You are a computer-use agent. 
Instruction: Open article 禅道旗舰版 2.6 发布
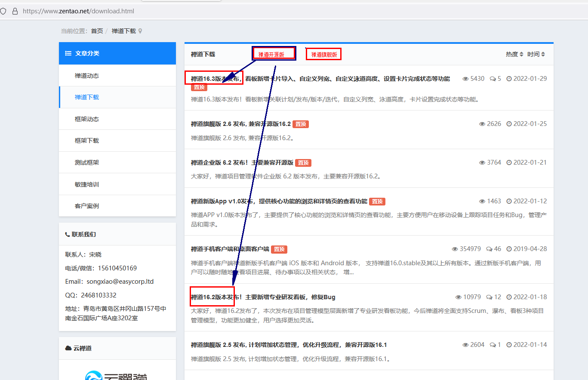coord(241,124)
